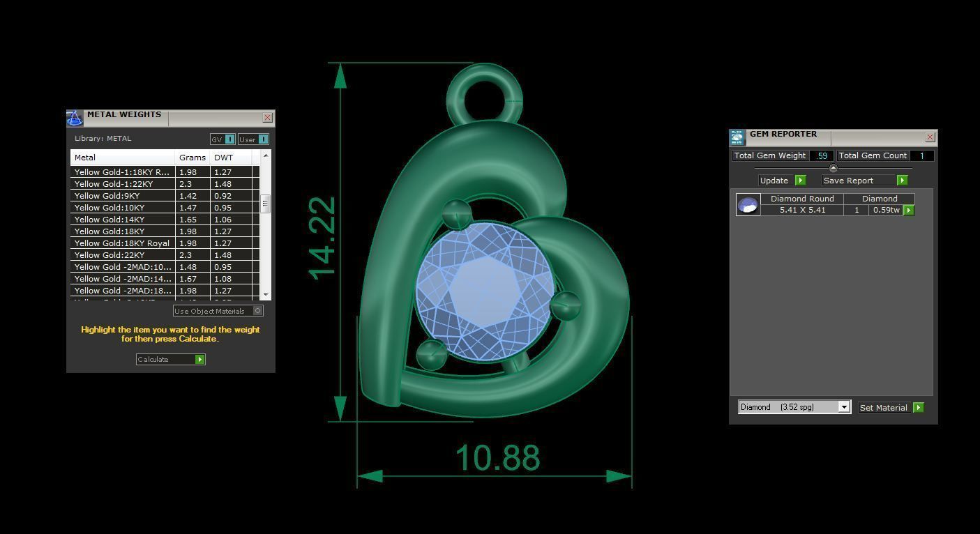Click the Grams column header

193,158
